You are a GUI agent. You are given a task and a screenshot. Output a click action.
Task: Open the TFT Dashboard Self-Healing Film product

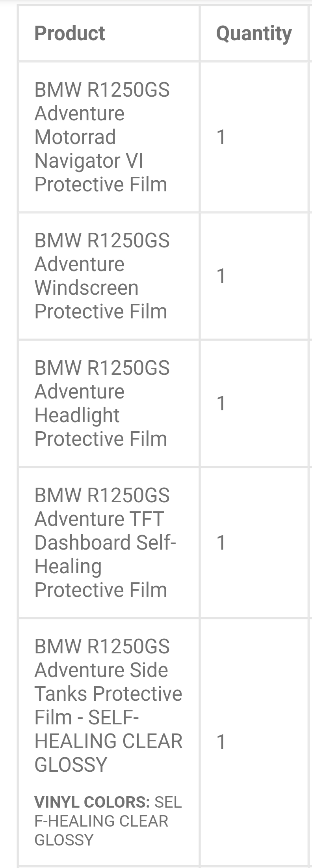tap(104, 542)
